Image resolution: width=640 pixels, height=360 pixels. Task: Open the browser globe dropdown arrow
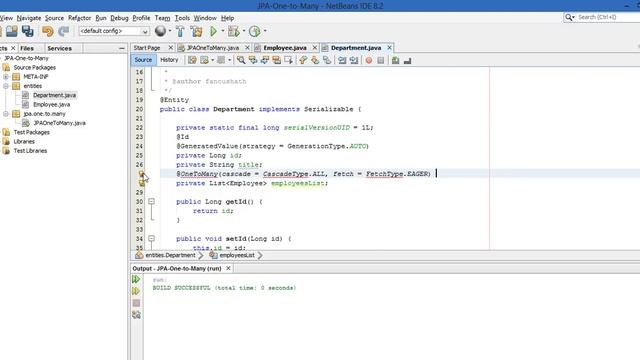[x=170, y=31]
